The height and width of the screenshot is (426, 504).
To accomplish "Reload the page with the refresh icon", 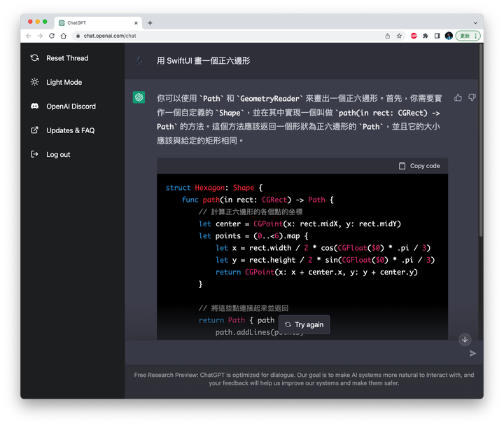I will 52,36.
